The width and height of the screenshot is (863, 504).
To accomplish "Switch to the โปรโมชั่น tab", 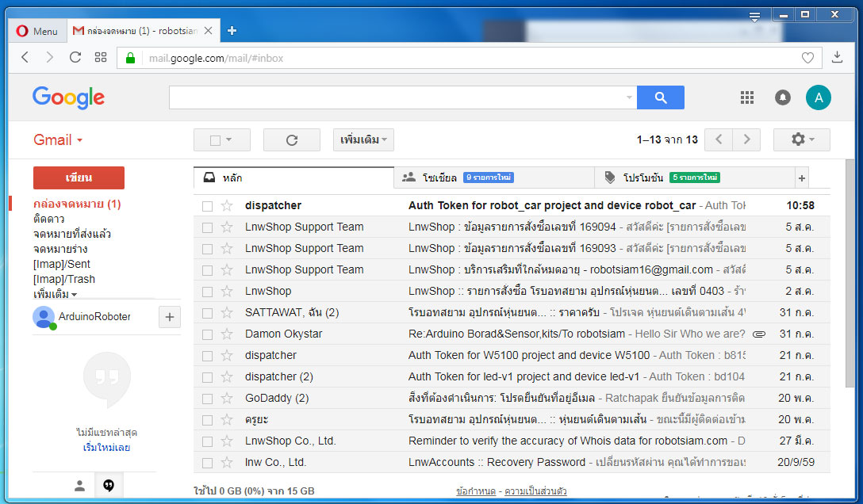I will (695, 178).
